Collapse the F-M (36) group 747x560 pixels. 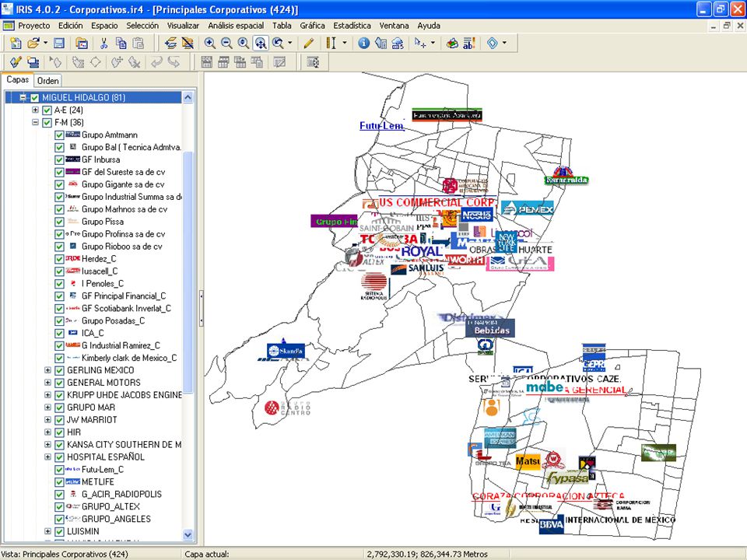coord(35,122)
